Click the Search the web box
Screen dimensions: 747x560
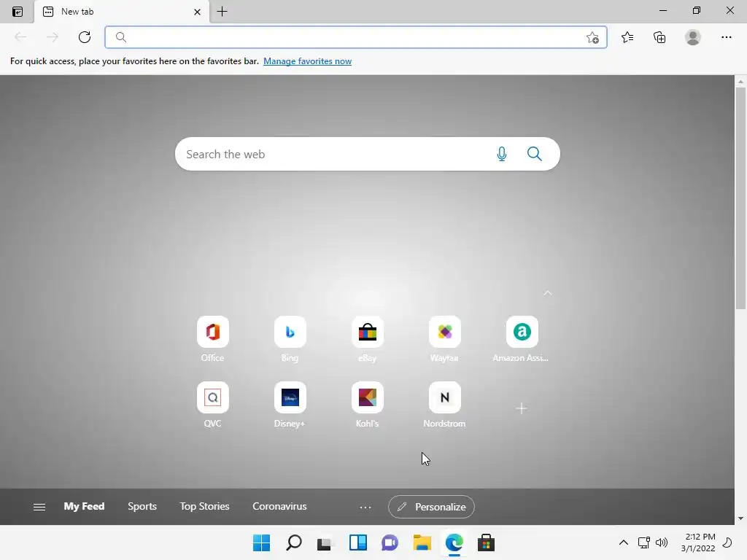(368, 154)
